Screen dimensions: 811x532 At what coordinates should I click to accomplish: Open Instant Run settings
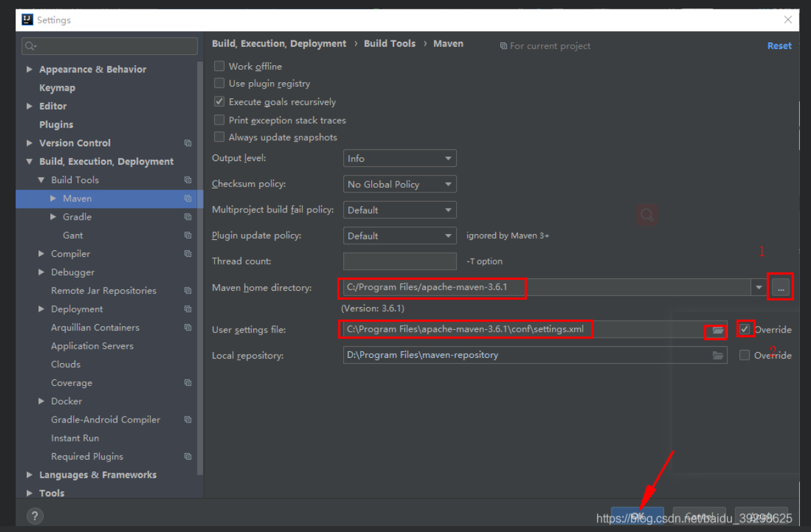tap(75, 438)
